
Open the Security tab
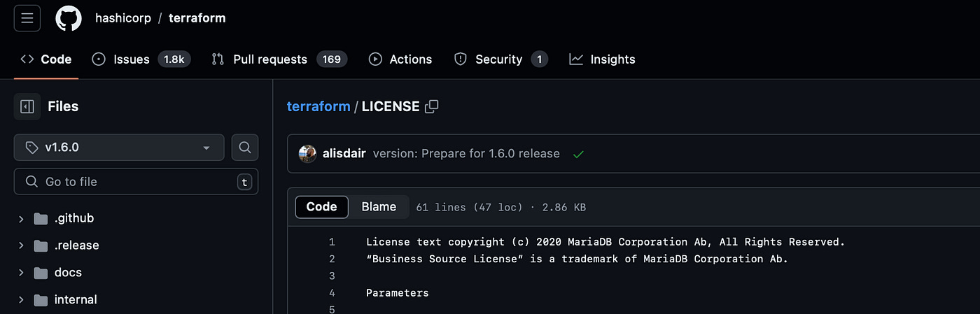point(500,59)
